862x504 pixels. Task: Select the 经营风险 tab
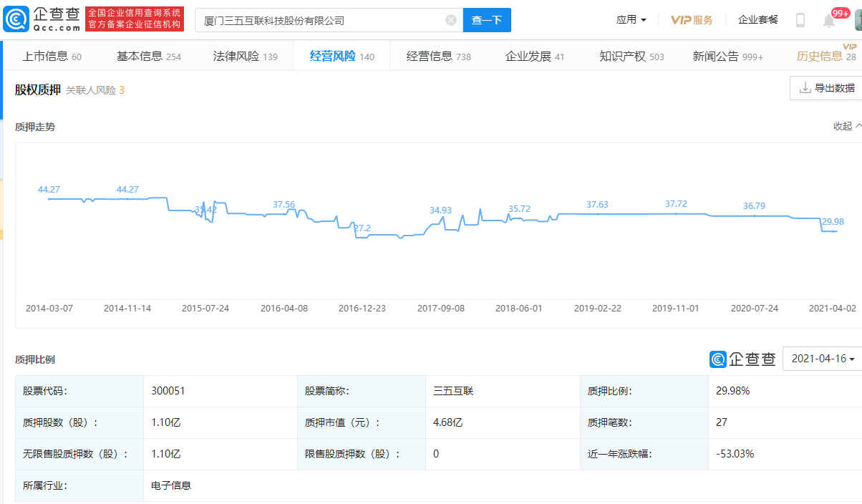coord(342,56)
